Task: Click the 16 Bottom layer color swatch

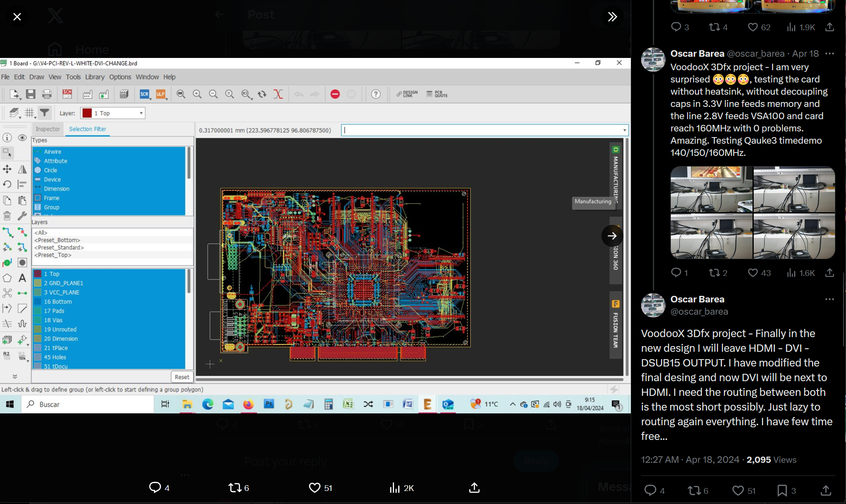Action: point(38,302)
